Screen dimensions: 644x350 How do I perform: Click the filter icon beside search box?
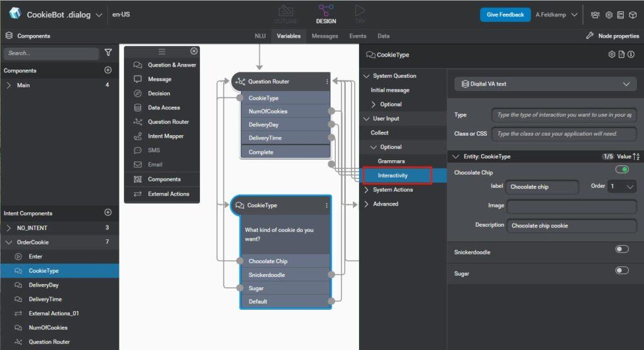pyautogui.click(x=108, y=53)
